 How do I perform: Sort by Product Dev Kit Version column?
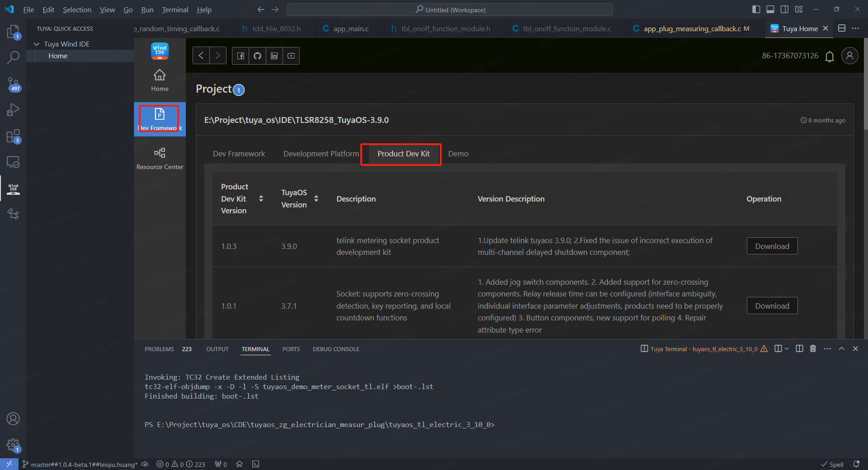coord(261,198)
